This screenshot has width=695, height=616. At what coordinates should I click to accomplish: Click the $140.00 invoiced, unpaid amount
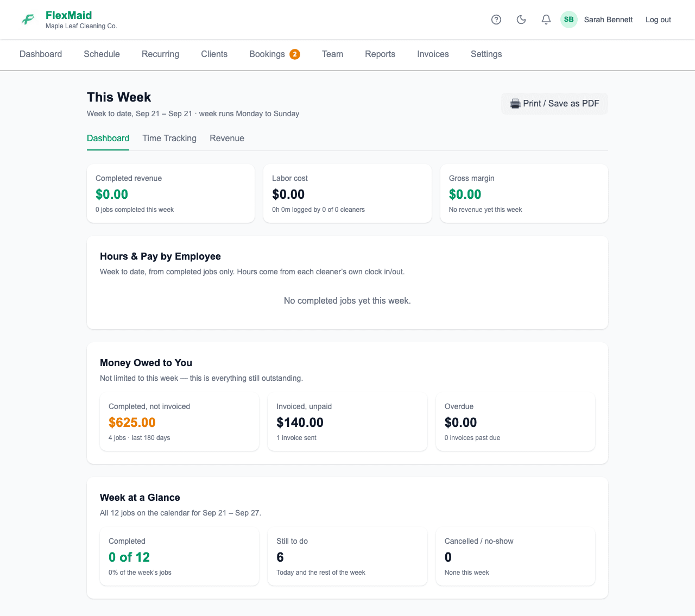pos(300,423)
